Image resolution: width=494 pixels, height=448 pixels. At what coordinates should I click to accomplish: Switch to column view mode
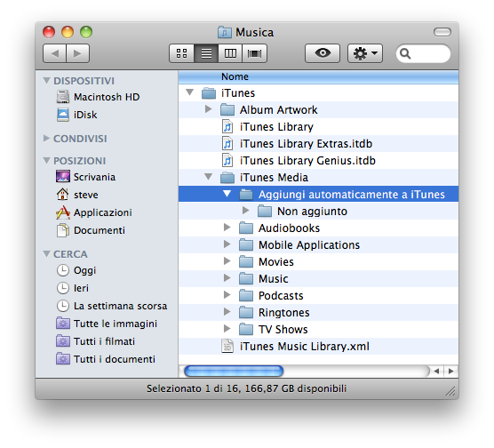click(x=230, y=53)
